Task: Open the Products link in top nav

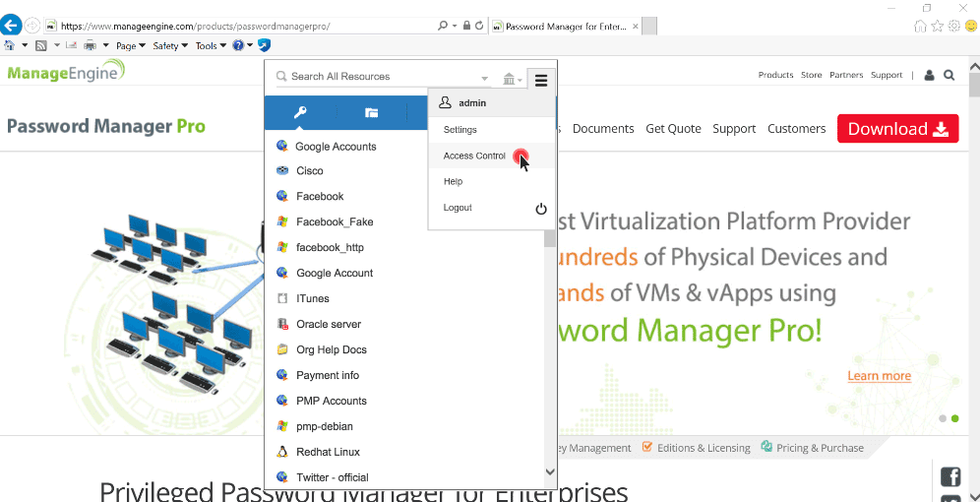Action: click(775, 75)
